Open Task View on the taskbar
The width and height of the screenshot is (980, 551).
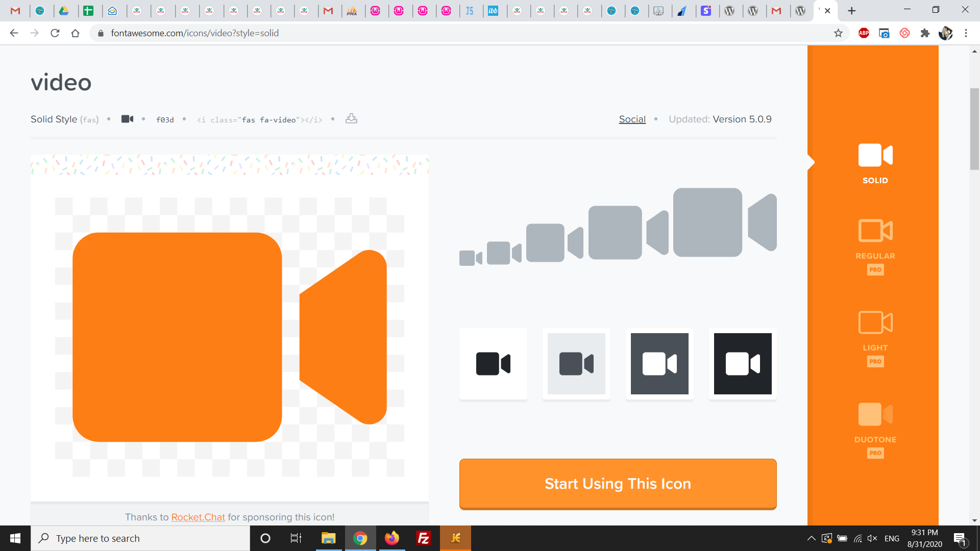296,538
